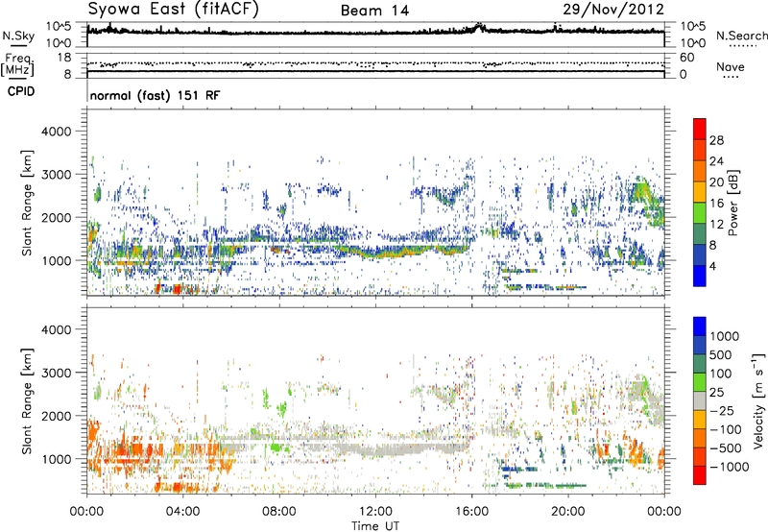Click the '28' power colorbar label

click(x=716, y=140)
